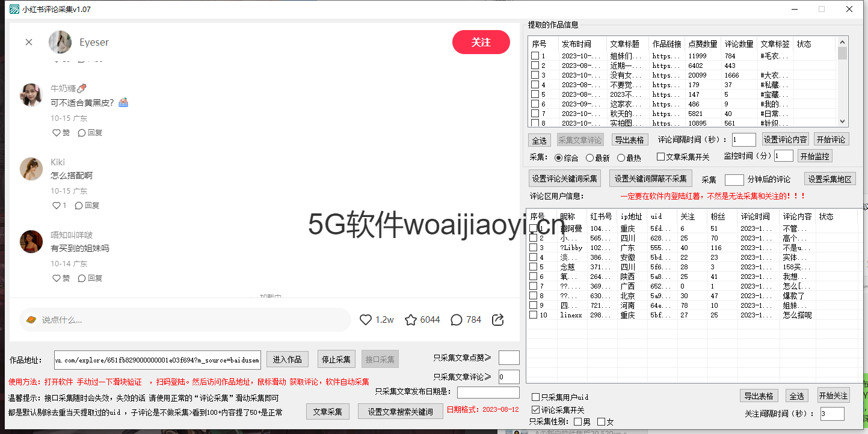Click the 文章采集 button

(x=328, y=412)
